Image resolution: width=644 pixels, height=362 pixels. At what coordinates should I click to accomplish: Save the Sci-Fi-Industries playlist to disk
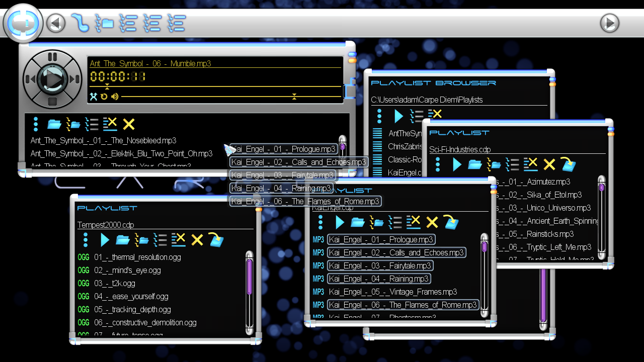(x=568, y=164)
